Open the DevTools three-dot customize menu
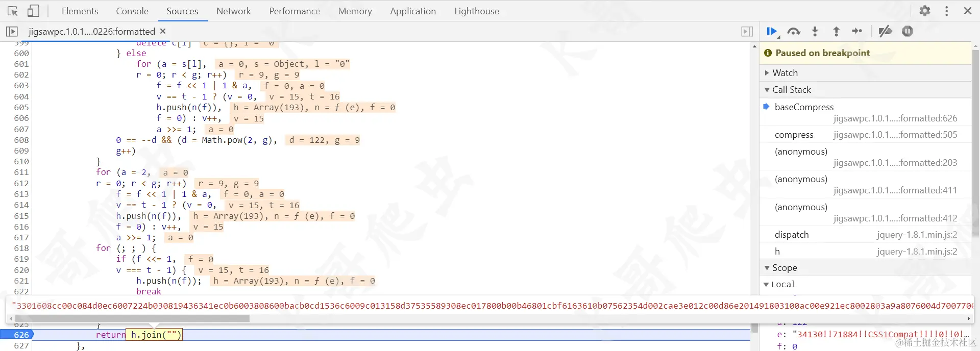Screen dimensions: 980x351 pyautogui.click(x=946, y=11)
